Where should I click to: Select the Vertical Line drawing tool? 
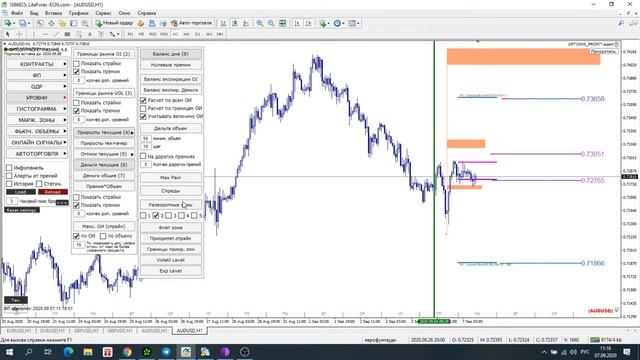point(33,34)
